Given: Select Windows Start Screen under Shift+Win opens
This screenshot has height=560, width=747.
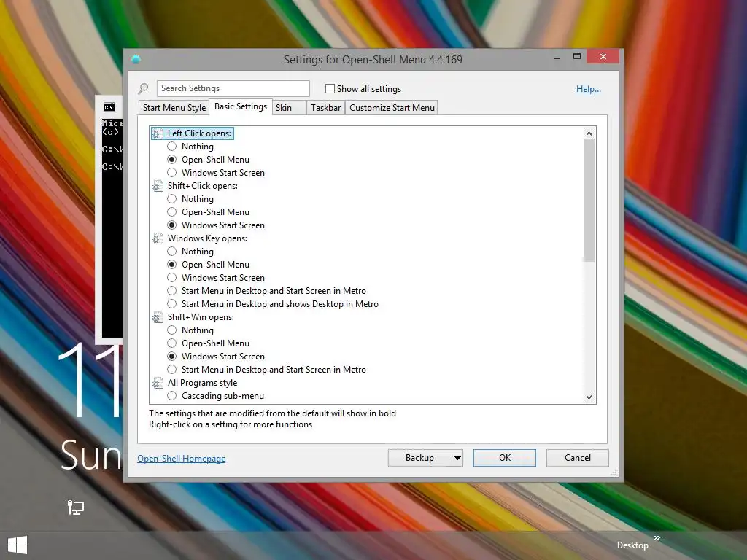Looking at the screenshot, I should [x=172, y=356].
